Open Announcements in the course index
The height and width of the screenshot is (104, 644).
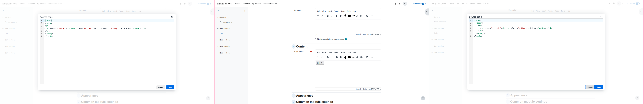226,22
